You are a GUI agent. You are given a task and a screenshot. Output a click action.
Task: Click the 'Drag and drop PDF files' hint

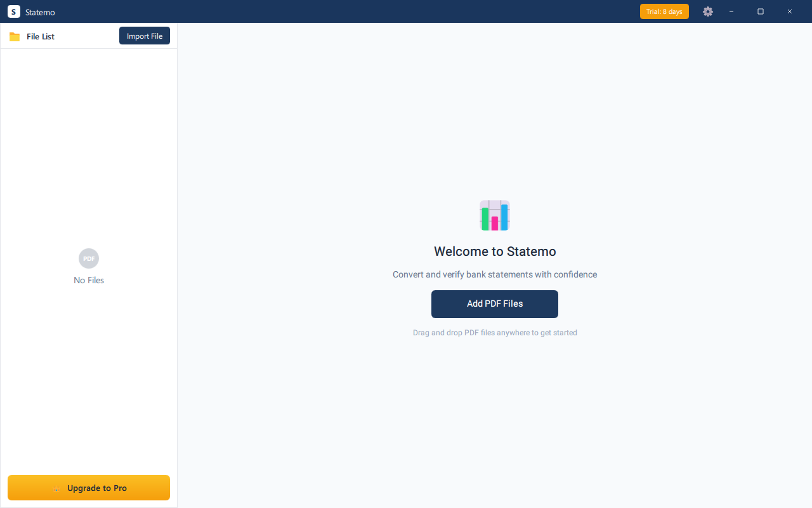[x=495, y=333]
